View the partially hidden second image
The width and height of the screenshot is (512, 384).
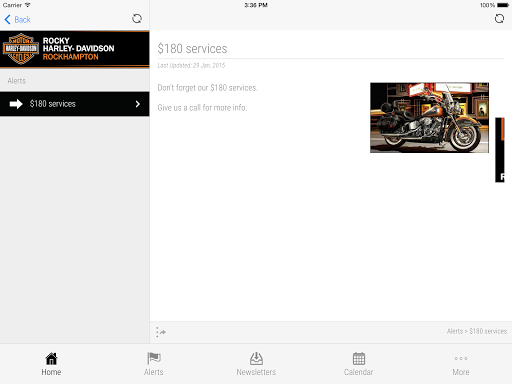[500, 150]
